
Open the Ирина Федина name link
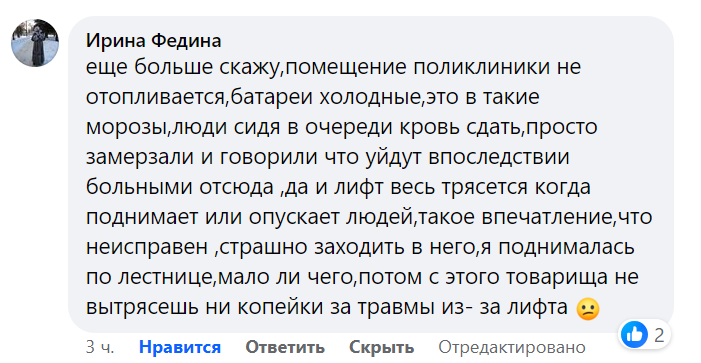[x=153, y=41]
